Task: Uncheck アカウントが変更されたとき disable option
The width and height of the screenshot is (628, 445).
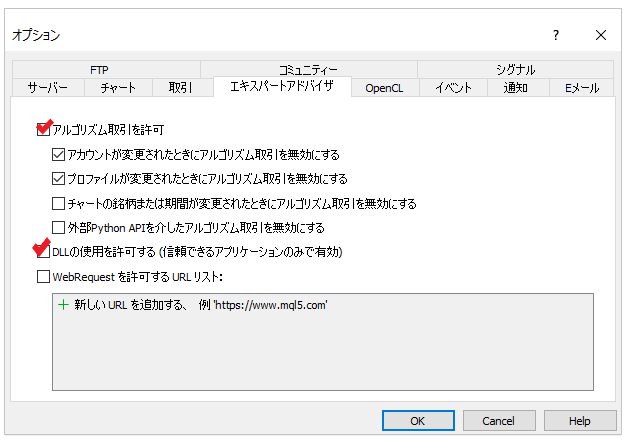Action: 58,154
